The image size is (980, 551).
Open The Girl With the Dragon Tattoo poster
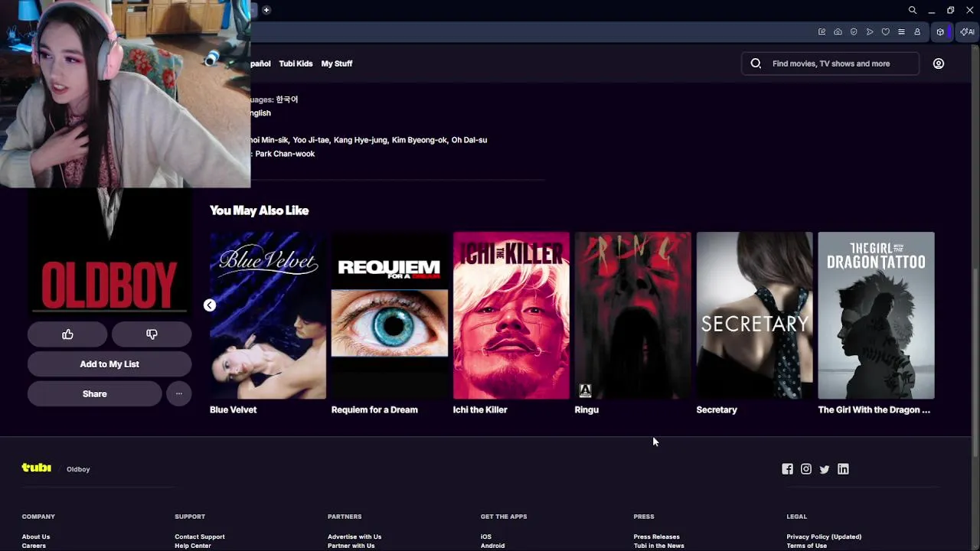(877, 315)
